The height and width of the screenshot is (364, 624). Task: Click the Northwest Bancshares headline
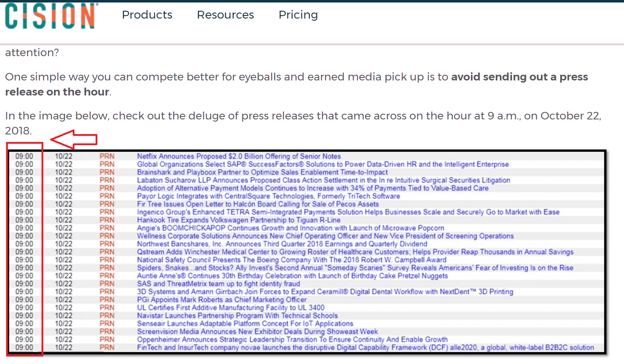click(x=282, y=244)
